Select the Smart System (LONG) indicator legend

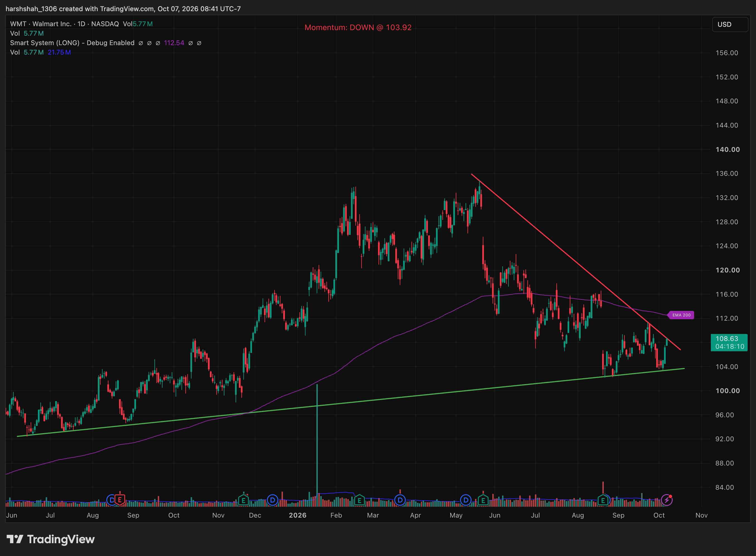pos(72,43)
